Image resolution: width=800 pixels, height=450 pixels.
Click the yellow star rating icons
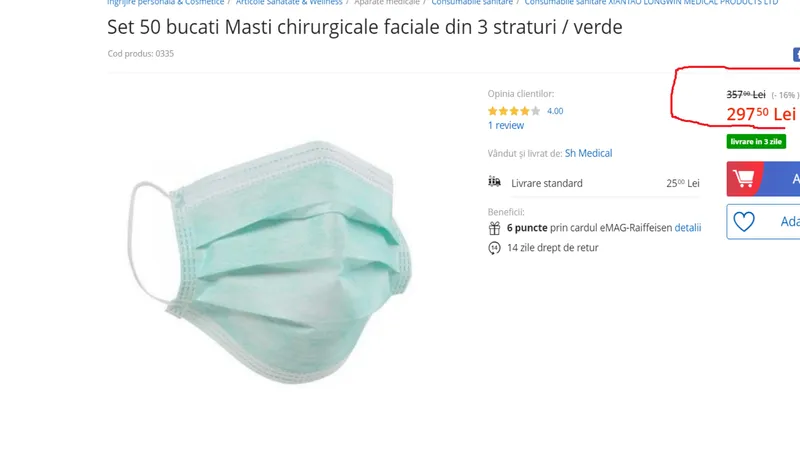(x=513, y=111)
